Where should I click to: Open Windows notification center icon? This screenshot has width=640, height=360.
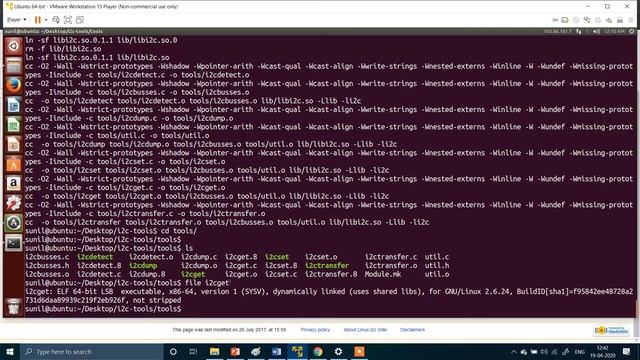pyautogui.click(x=627, y=352)
